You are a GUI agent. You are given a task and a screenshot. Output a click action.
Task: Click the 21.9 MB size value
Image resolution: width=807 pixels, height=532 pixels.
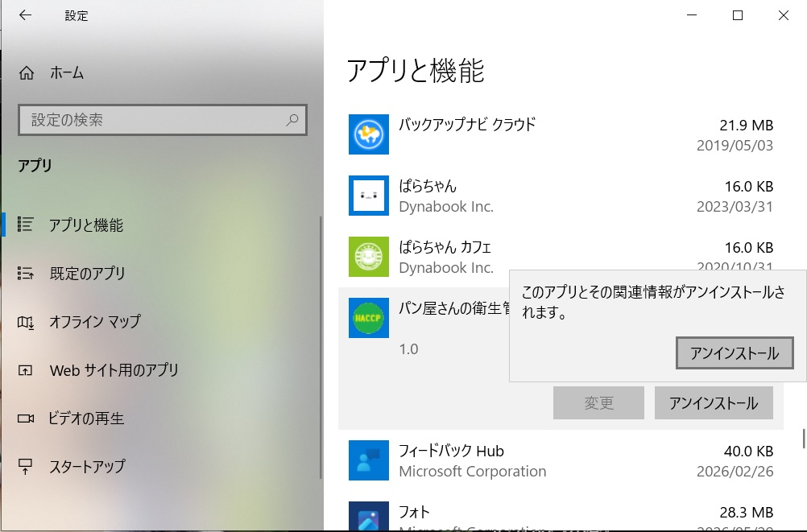pos(747,125)
